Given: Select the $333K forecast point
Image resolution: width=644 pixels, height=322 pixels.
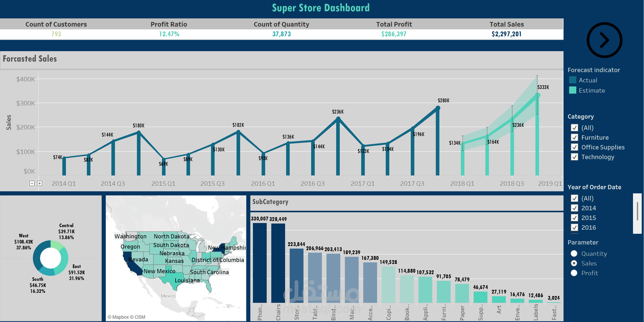Looking at the screenshot, I should [537, 95].
